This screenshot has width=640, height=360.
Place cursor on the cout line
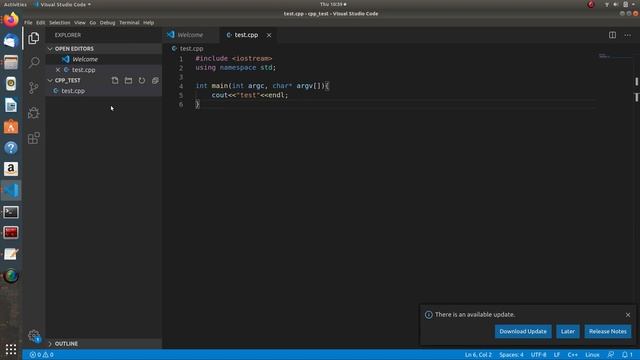[249, 95]
